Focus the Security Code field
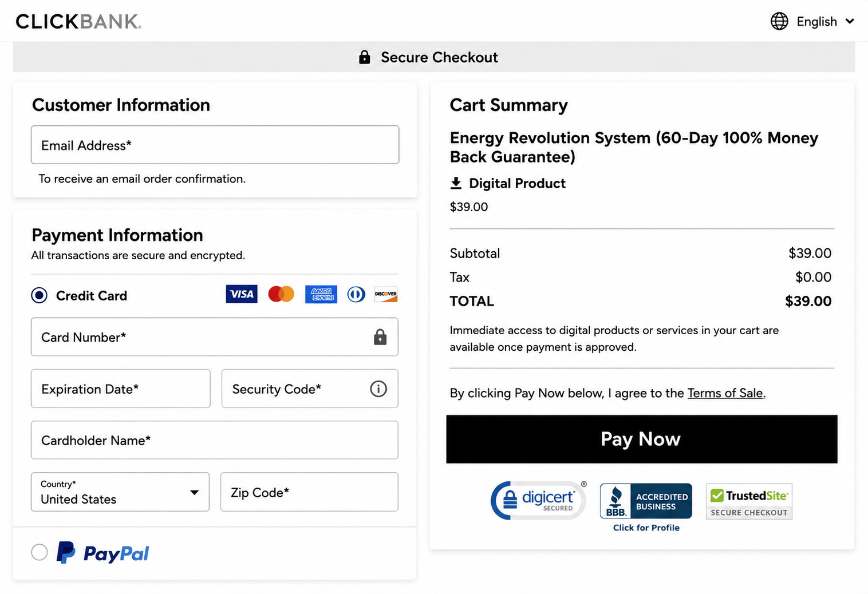 310,389
